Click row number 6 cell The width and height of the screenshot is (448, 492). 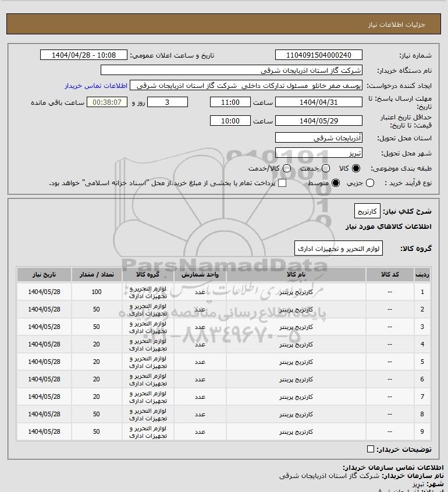[x=422, y=380]
